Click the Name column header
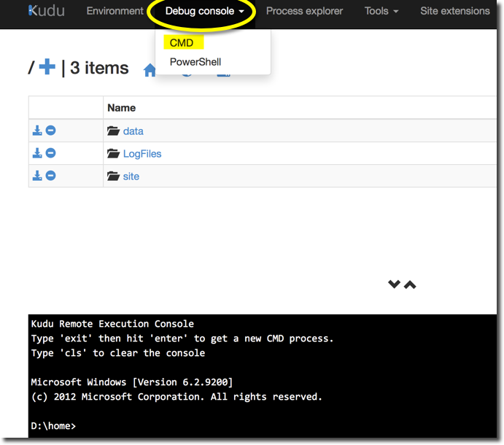Viewport: 504px width, 445px height. pos(122,108)
